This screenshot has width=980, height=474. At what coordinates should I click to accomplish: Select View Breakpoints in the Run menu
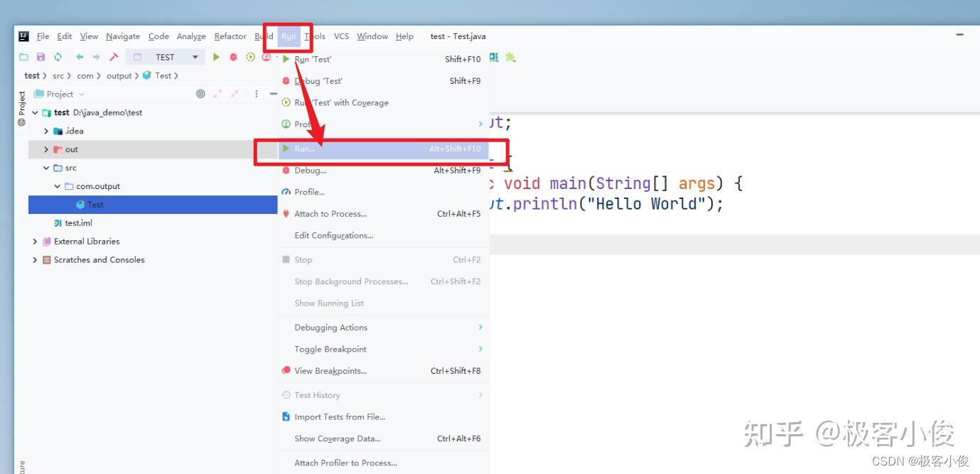pyautogui.click(x=329, y=370)
